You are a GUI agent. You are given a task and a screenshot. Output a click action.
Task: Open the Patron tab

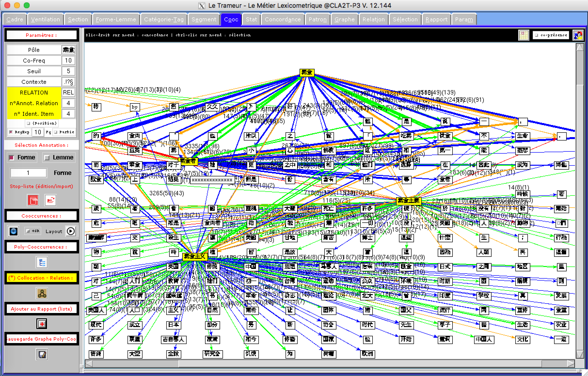tap(318, 19)
